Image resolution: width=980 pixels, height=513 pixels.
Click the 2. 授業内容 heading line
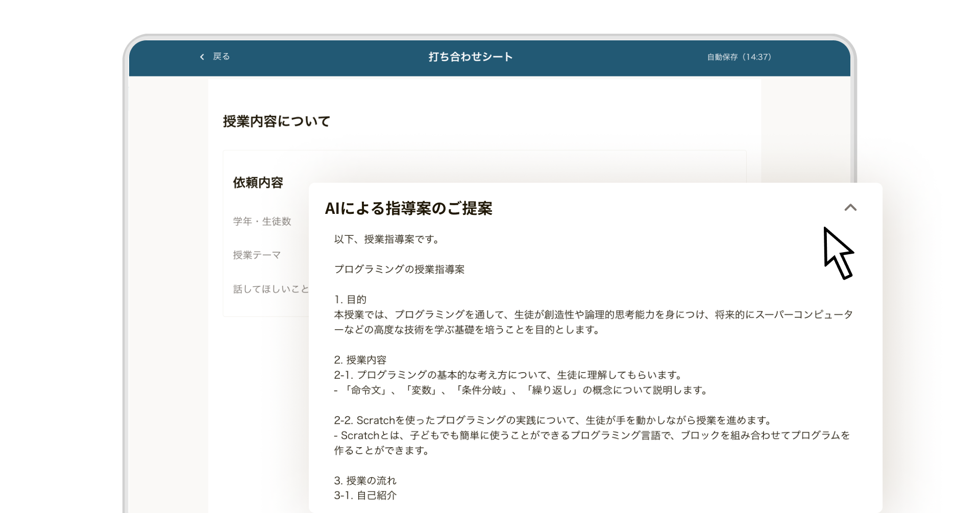pyautogui.click(x=360, y=360)
